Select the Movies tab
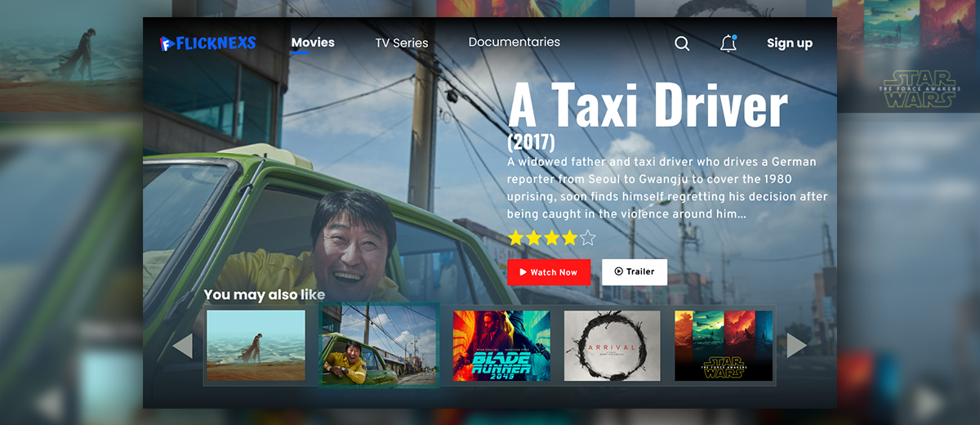This screenshot has height=425, width=980. point(313,42)
